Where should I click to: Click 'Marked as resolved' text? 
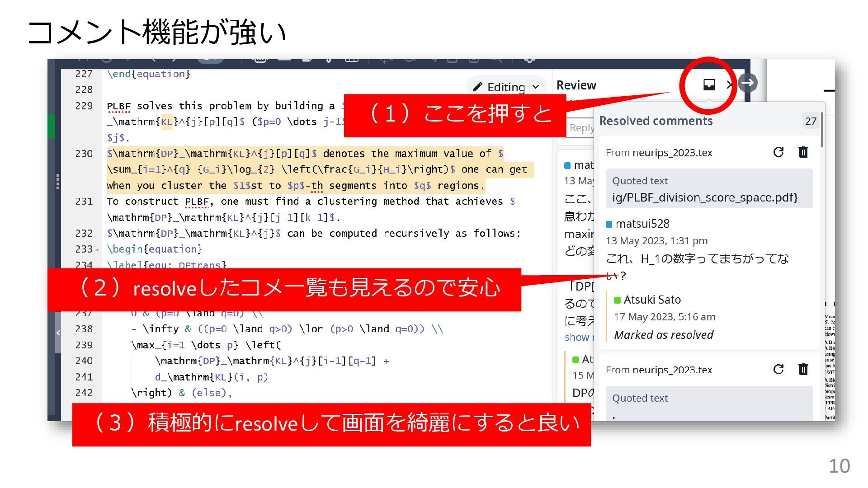point(663,335)
